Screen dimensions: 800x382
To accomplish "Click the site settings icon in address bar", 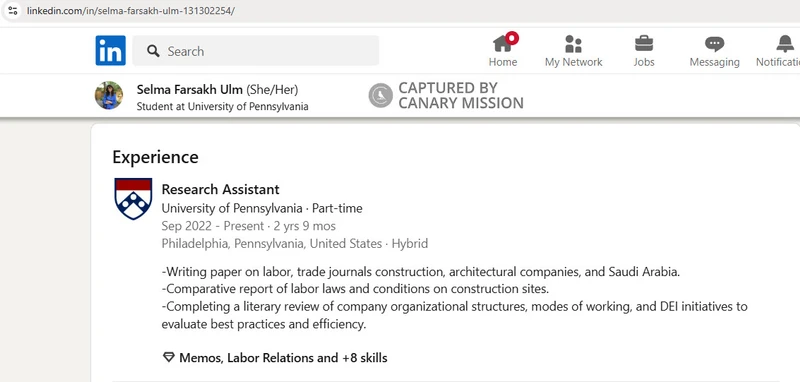I will [x=13, y=10].
